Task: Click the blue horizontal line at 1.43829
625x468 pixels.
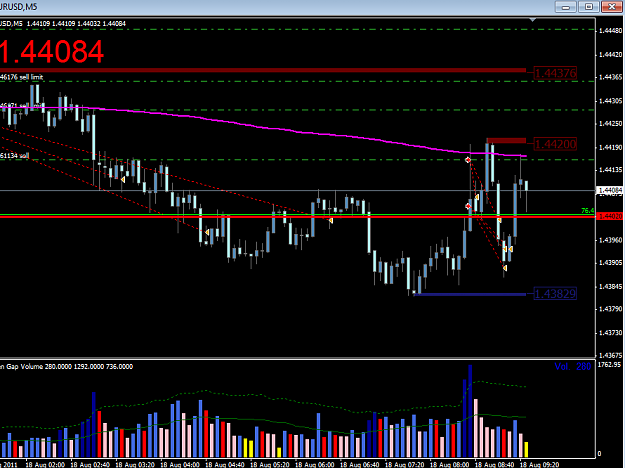Action: (470, 295)
